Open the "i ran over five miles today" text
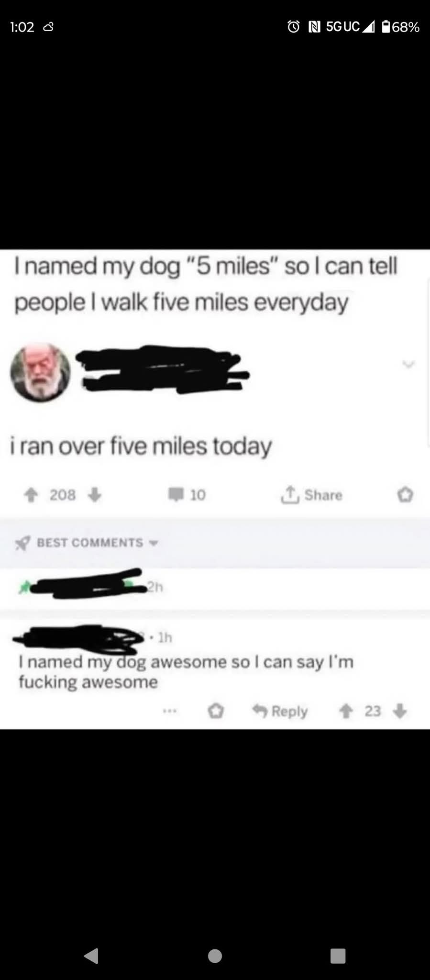Viewport: 430px width, 980px height. click(141, 446)
